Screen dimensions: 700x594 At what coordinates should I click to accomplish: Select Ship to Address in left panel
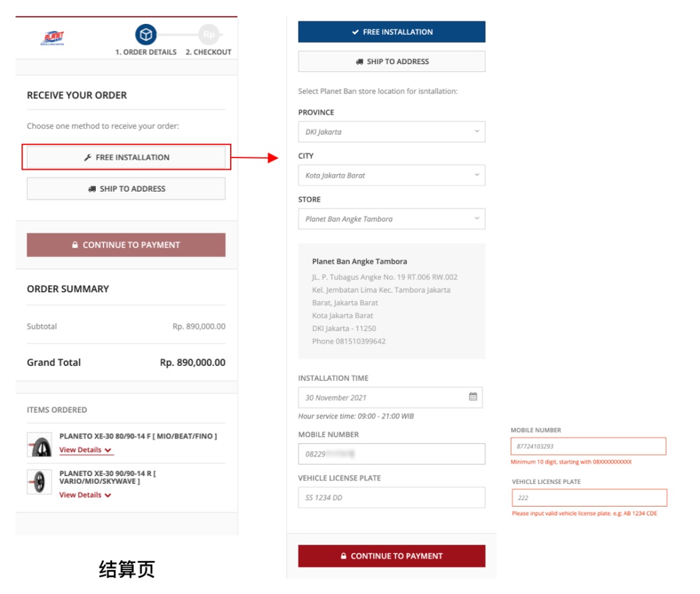click(126, 188)
